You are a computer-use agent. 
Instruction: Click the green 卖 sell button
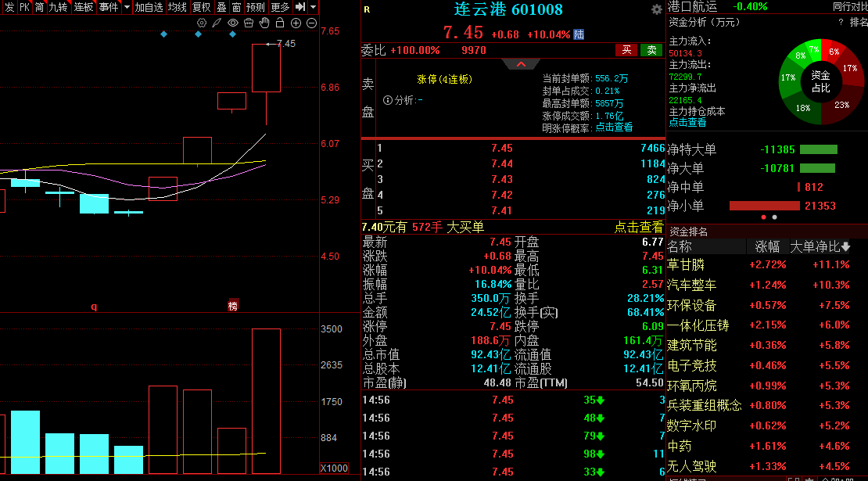(651, 50)
